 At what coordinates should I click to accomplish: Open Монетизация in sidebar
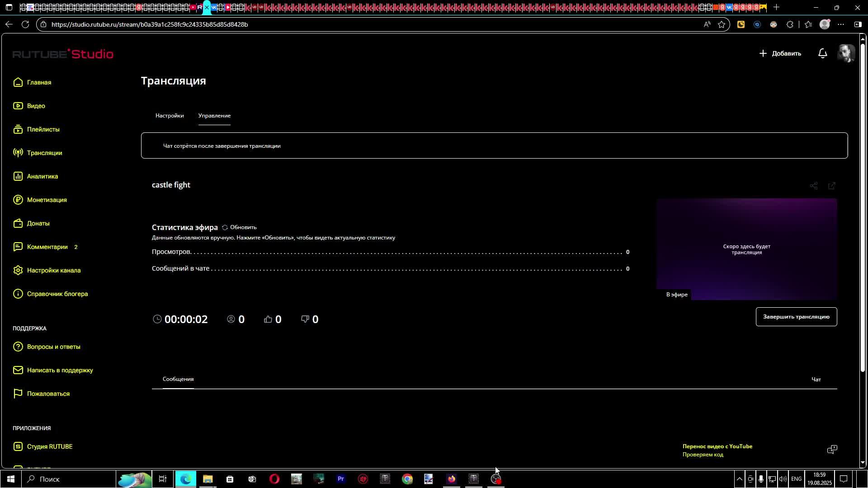point(47,200)
